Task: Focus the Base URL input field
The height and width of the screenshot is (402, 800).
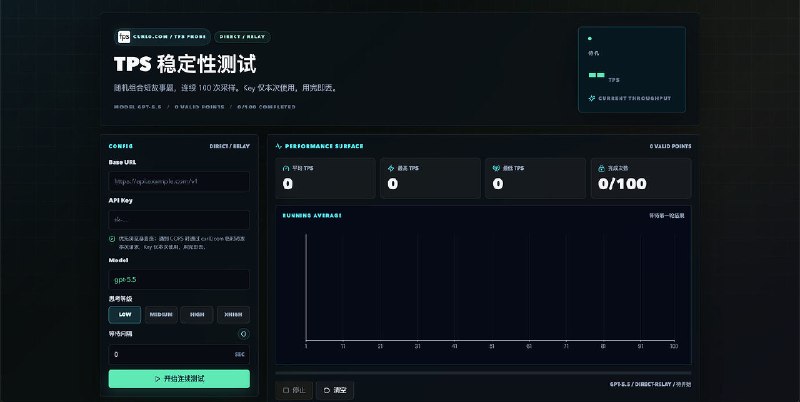Action: pyautogui.click(x=179, y=182)
